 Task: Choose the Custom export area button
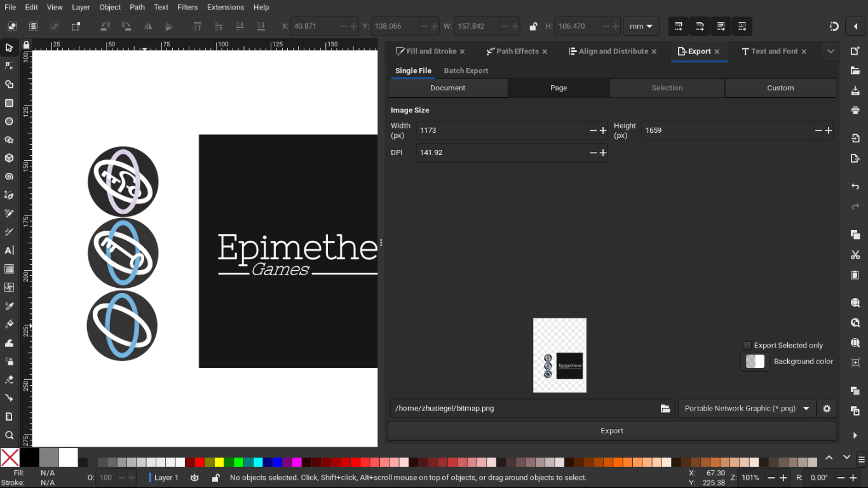click(x=780, y=88)
